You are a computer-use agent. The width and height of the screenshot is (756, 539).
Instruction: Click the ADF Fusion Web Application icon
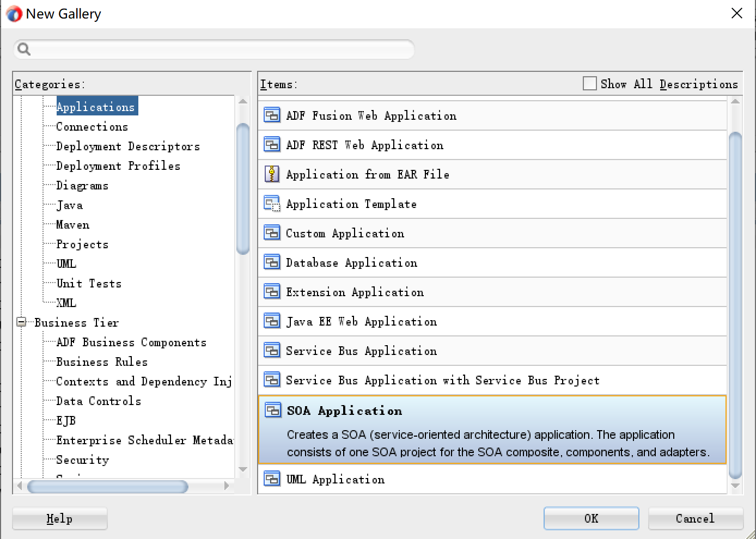pos(272,115)
